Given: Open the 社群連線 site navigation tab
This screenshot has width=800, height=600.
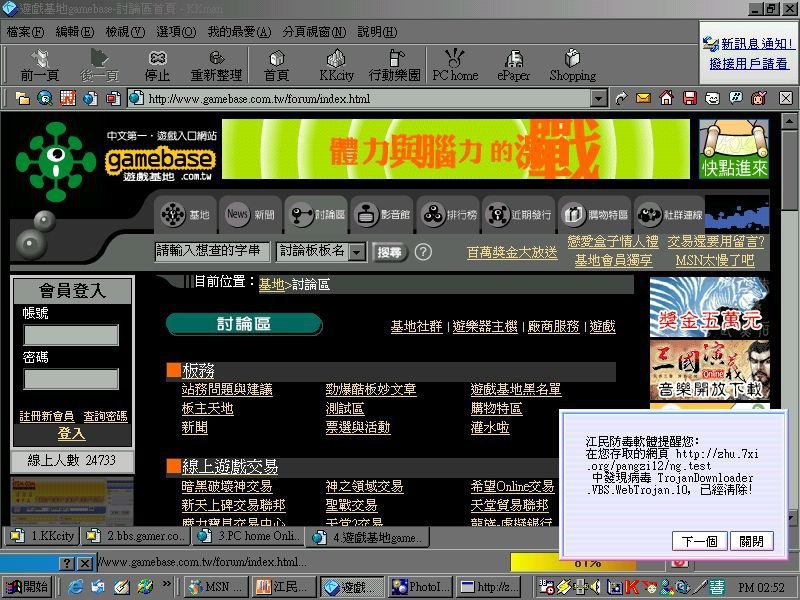Looking at the screenshot, I should pos(670,214).
